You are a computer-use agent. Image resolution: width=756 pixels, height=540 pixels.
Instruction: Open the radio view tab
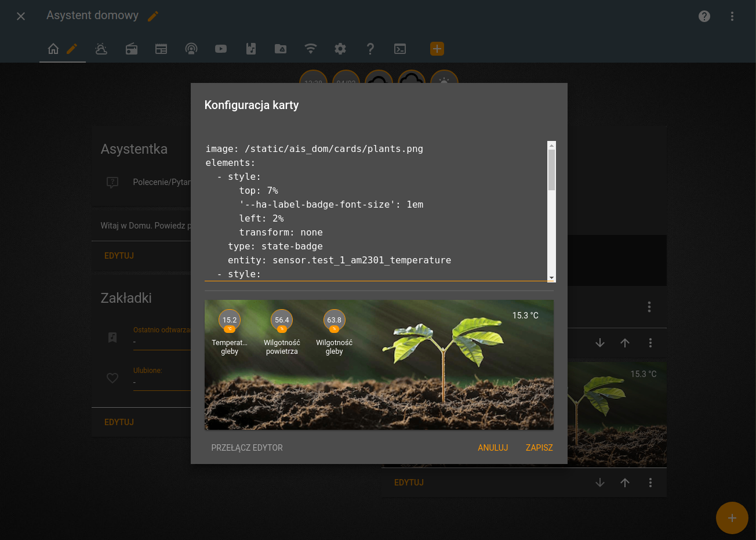132,49
